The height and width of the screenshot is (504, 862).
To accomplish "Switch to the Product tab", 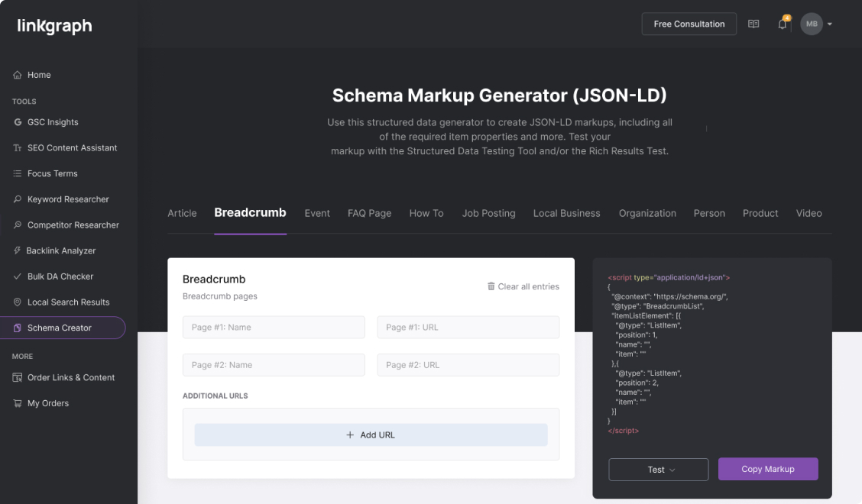I will [760, 213].
